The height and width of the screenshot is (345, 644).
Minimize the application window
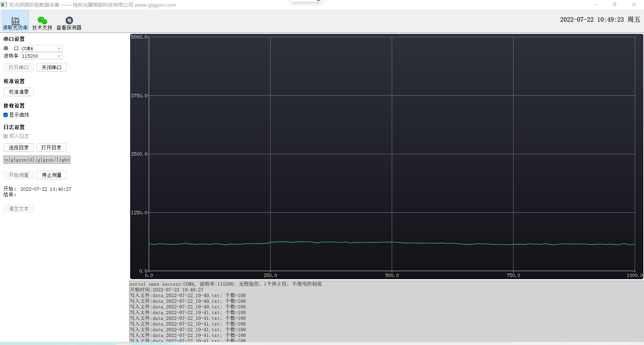(596, 5)
